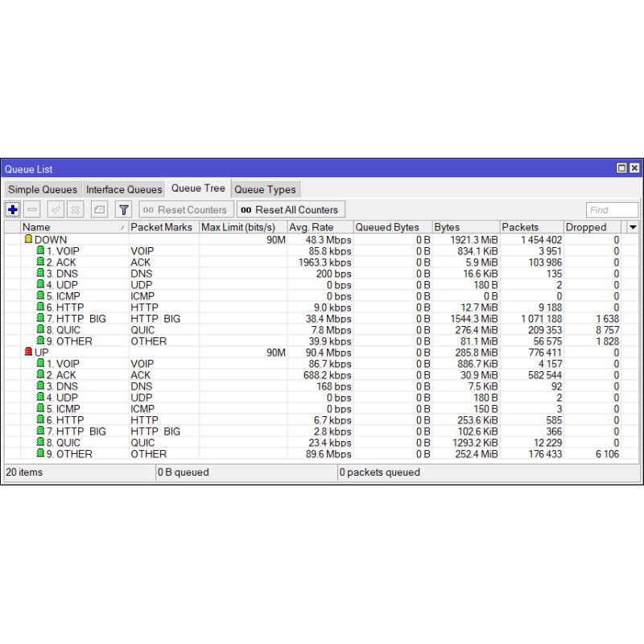Click the Enable checkmark icon
Screen dimensions: 644x644
(x=56, y=210)
